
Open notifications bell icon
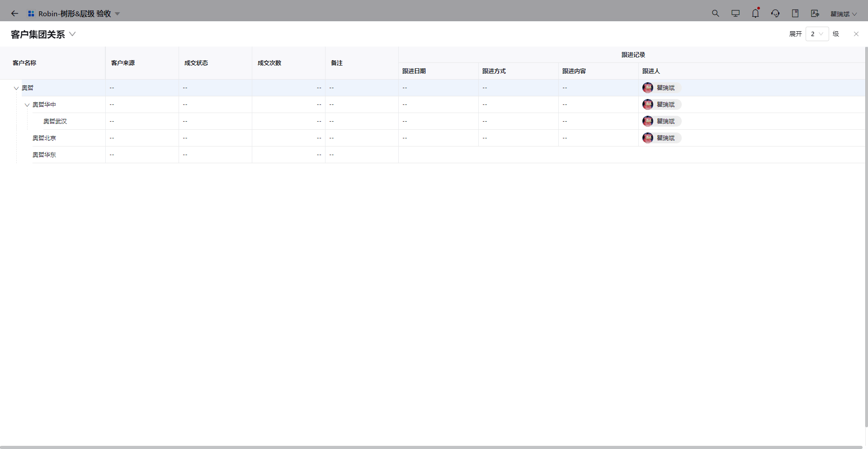[755, 13]
